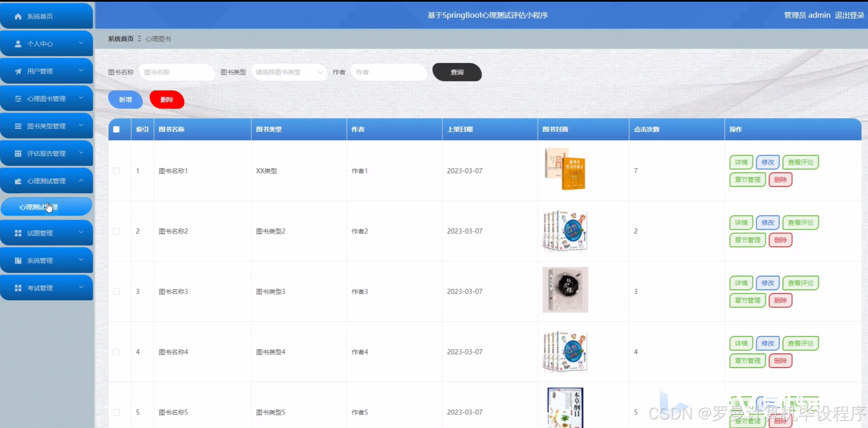868x428 pixels.
Task: Click the paper plane icon for 用户管理
Action: [x=18, y=71]
